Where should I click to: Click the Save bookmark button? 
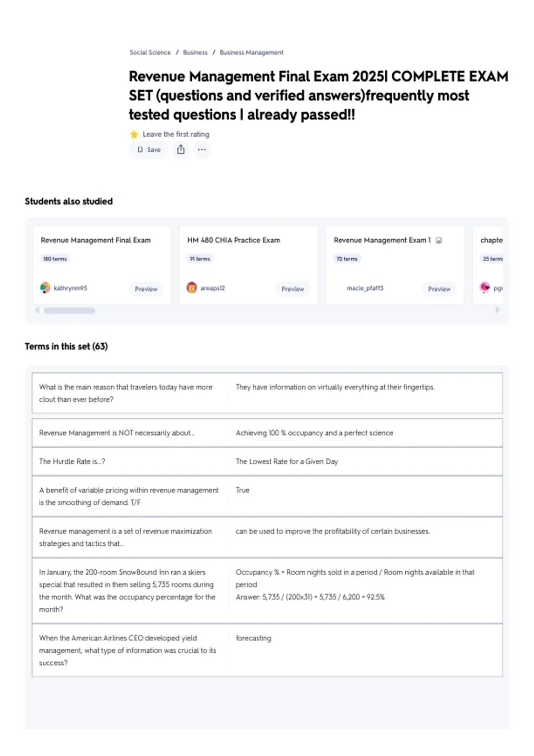point(149,150)
